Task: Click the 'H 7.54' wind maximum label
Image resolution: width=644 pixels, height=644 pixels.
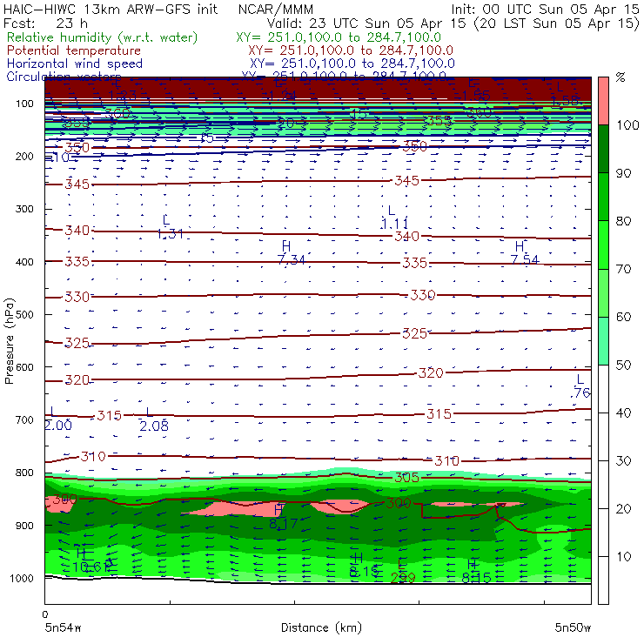Action: [x=525, y=253]
